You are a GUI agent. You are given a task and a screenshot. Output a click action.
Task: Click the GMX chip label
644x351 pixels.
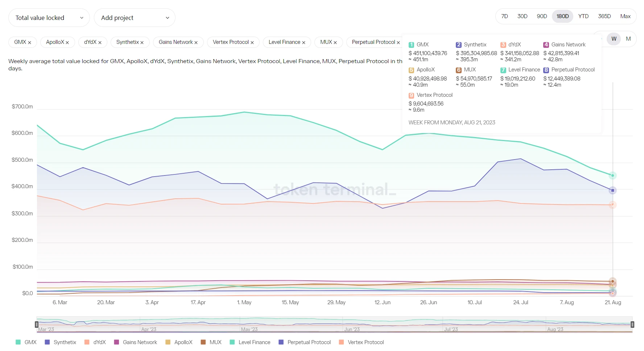(x=20, y=42)
